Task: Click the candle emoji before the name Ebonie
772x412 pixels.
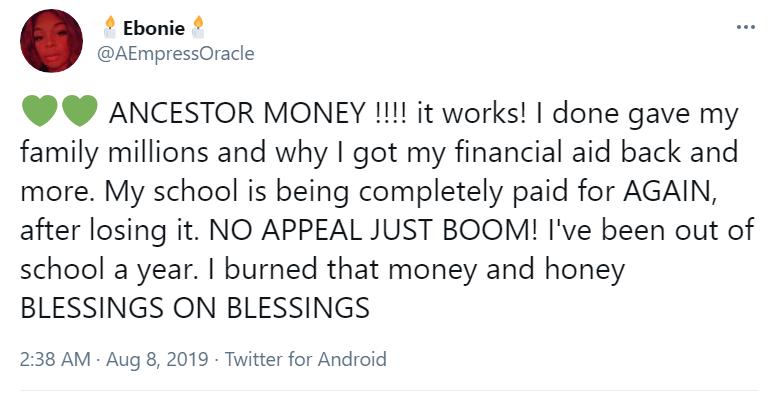Action: coord(110,27)
